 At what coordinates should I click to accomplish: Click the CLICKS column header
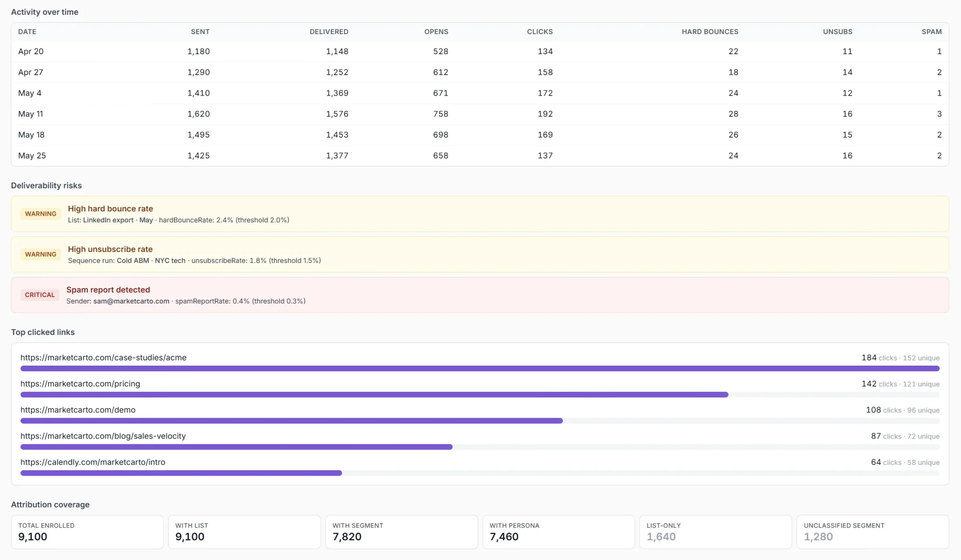[540, 32]
